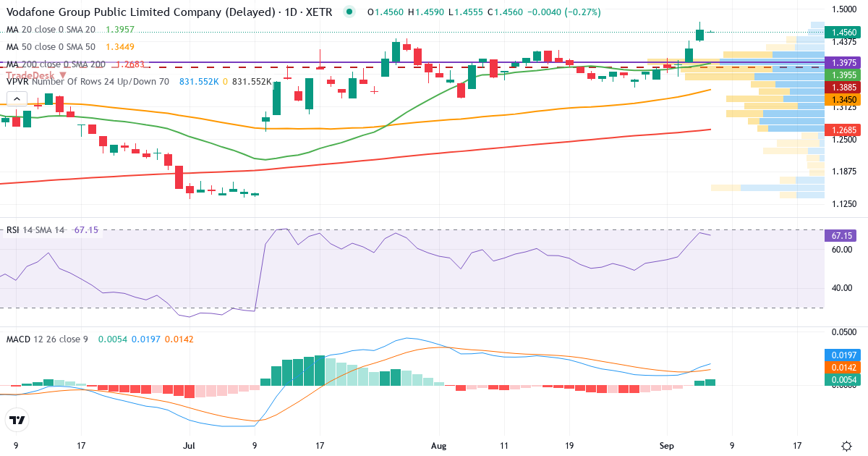
Task: Click the red 1.2685 SMA 200 price label
Action: [844, 130]
